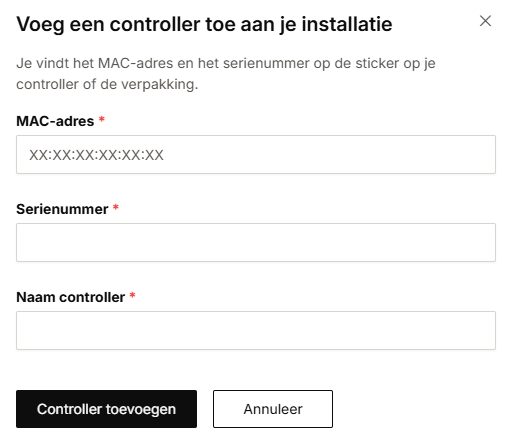The width and height of the screenshot is (508, 442).
Task: Click the helper text starting 'Je vindt het'
Action: (x=226, y=74)
